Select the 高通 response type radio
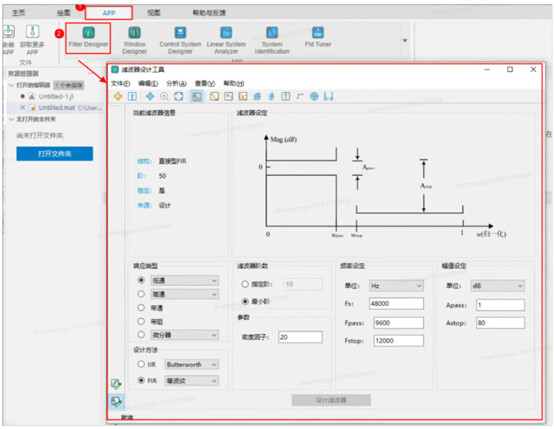554x429 pixels. [x=141, y=294]
